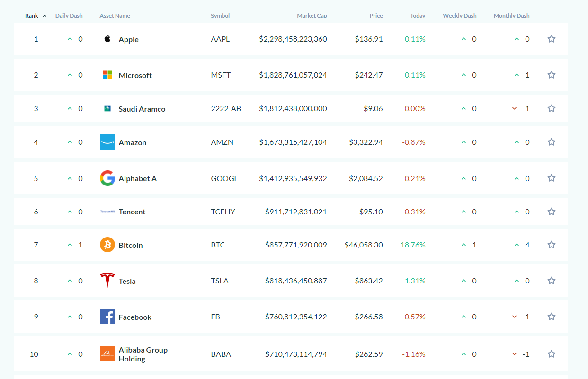The width and height of the screenshot is (588, 379).
Task: Mark Facebook as favorite with star
Action: point(552,317)
